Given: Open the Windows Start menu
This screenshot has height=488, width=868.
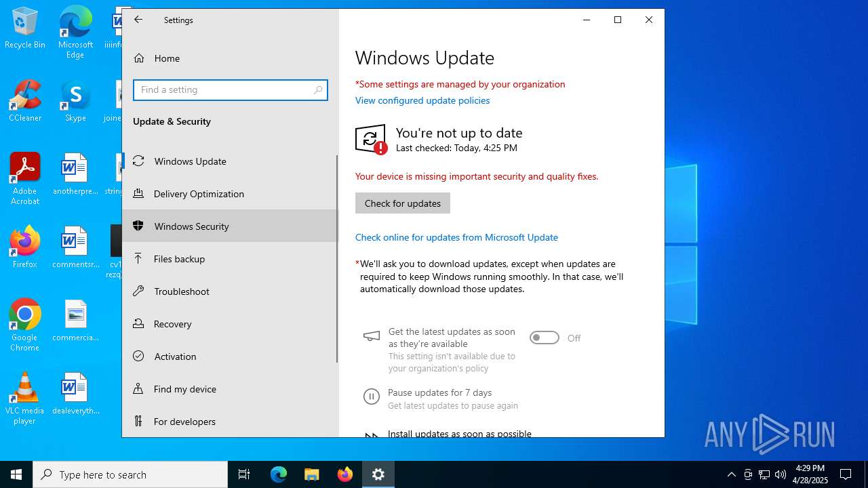Looking at the screenshot, I should [16, 474].
